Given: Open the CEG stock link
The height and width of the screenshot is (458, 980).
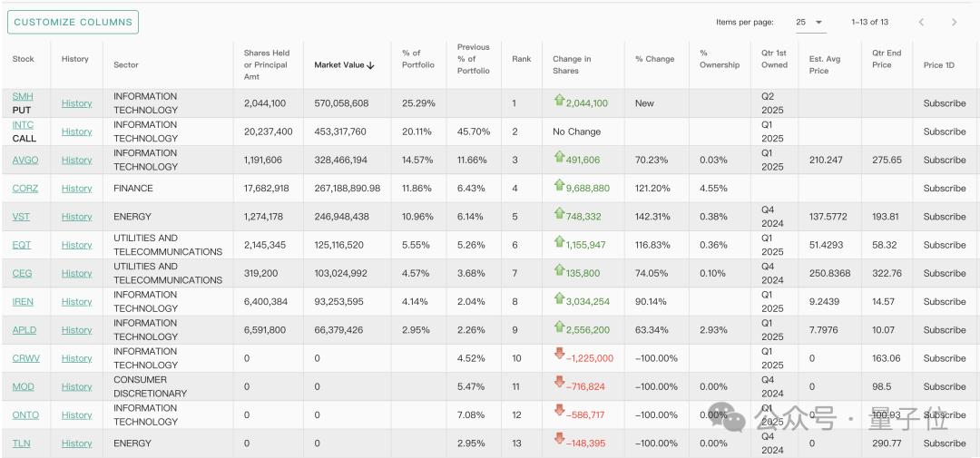Looking at the screenshot, I should pos(22,273).
